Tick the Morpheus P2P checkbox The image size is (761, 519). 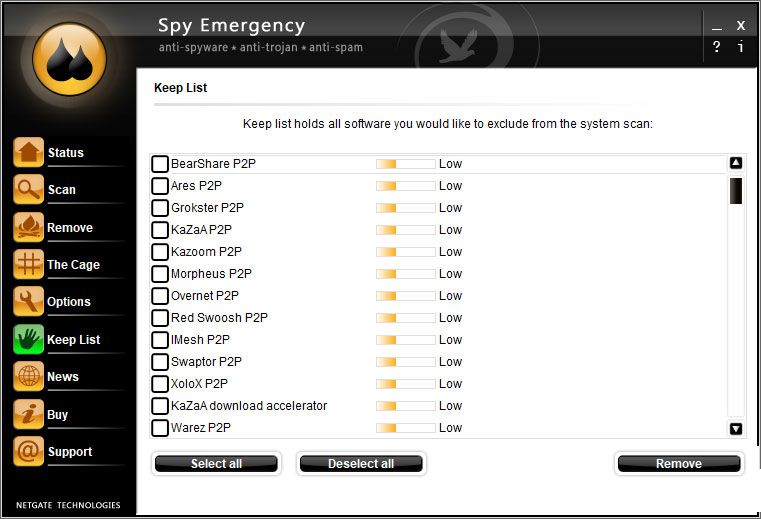click(160, 274)
